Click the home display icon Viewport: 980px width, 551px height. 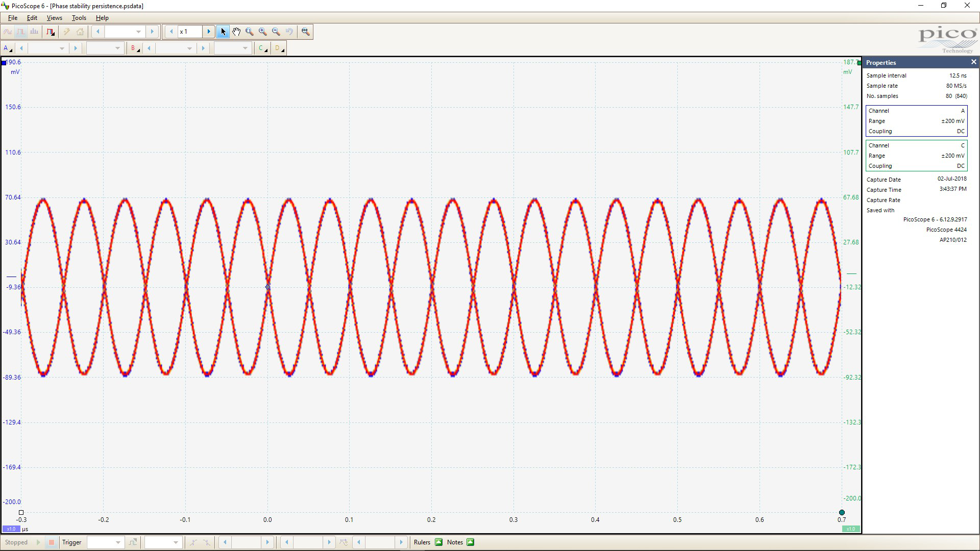[x=80, y=32]
